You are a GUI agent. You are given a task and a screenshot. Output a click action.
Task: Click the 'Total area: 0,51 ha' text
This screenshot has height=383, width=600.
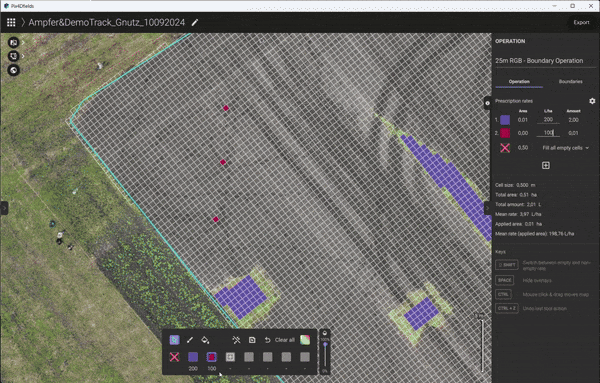[516, 195]
